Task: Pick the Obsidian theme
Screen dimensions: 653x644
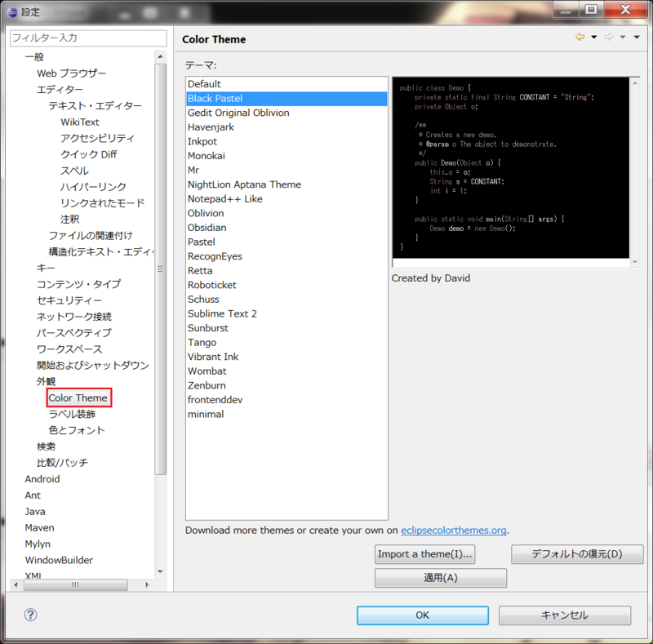Action: click(x=287, y=228)
